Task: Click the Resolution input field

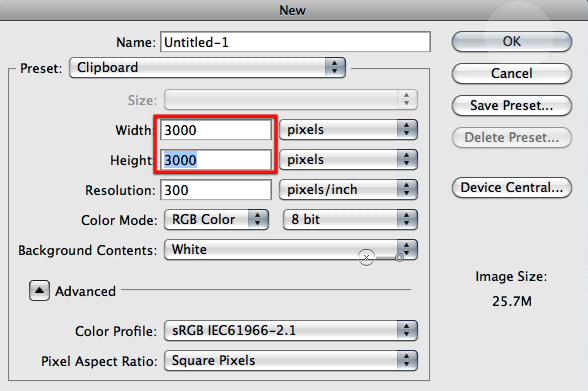Action: pyautogui.click(x=216, y=190)
